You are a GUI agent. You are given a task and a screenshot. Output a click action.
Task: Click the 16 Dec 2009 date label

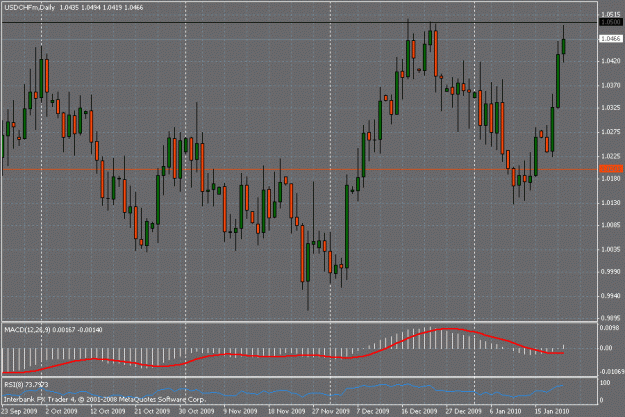pyautogui.click(x=419, y=411)
